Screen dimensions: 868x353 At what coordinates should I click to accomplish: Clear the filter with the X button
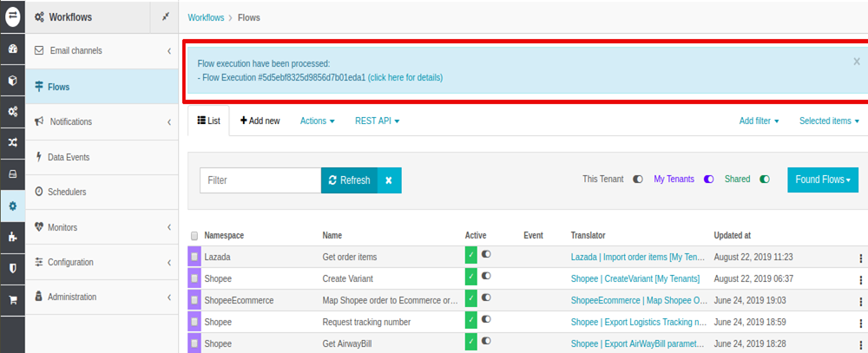click(389, 180)
